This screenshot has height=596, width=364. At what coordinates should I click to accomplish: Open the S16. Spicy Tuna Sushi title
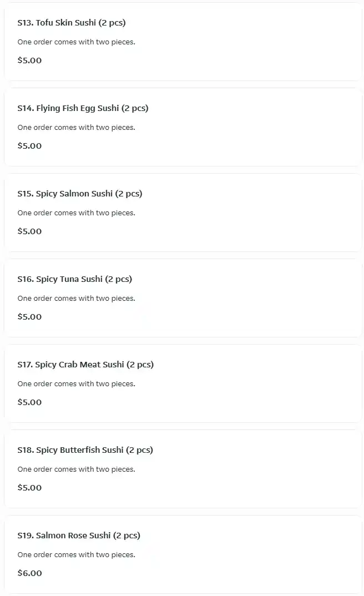point(74,279)
